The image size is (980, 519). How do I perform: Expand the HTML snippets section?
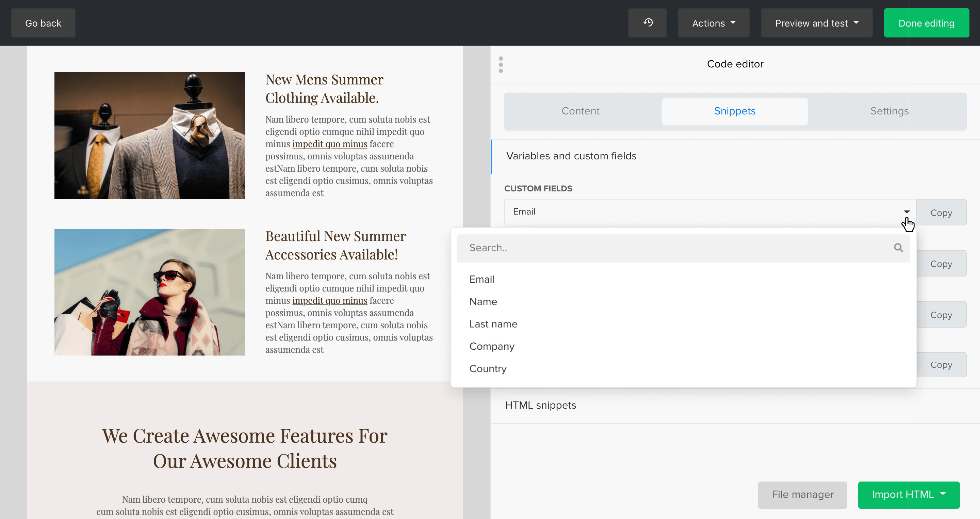(x=540, y=405)
